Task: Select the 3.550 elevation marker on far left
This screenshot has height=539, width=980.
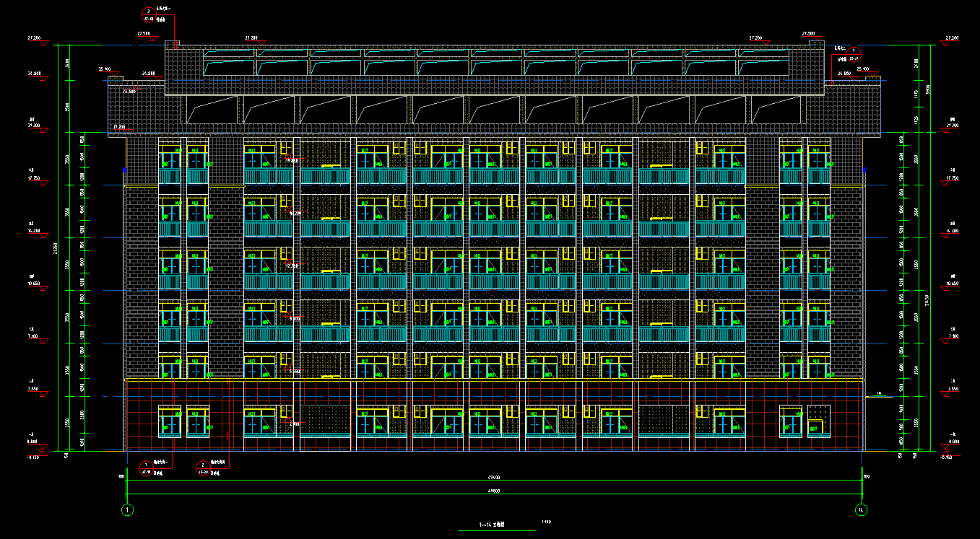Action: (32, 388)
